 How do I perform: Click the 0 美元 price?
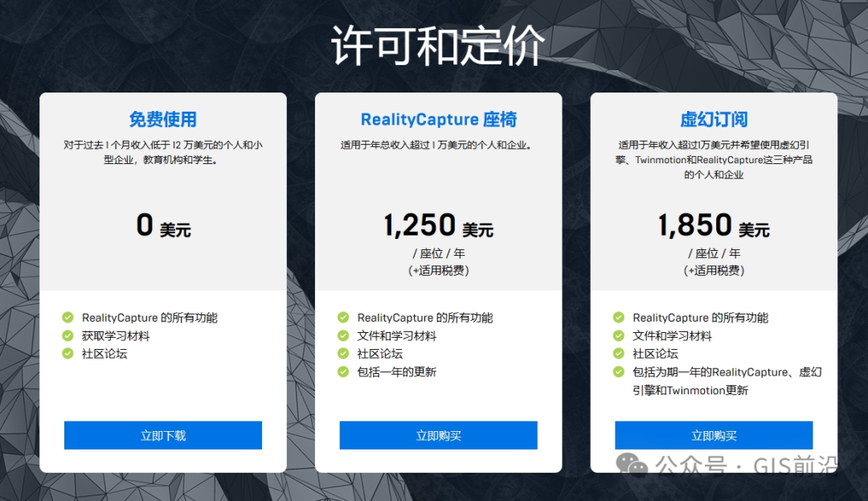[x=163, y=225]
